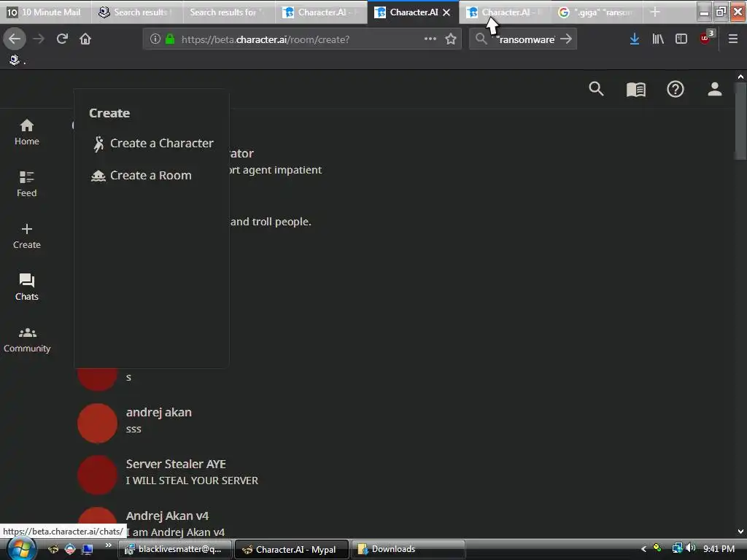Viewport: 747px width, 560px height.
Task: Select Create a Room
Action: 142,176
